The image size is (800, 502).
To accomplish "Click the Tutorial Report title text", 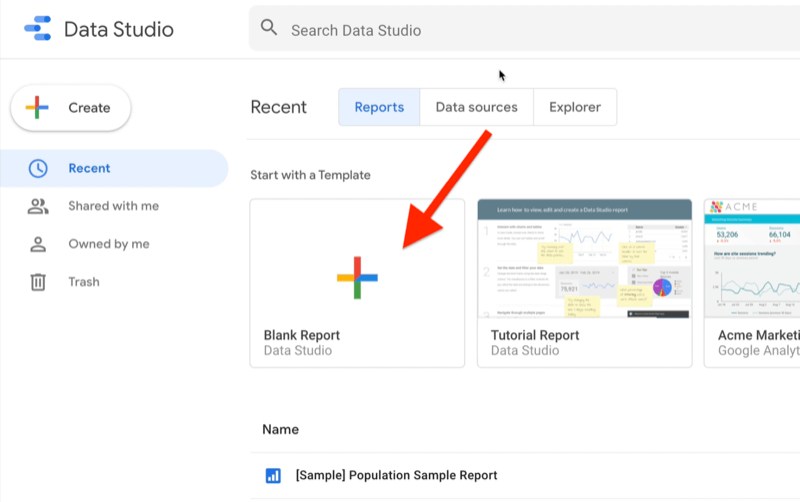I will (x=535, y=335).
